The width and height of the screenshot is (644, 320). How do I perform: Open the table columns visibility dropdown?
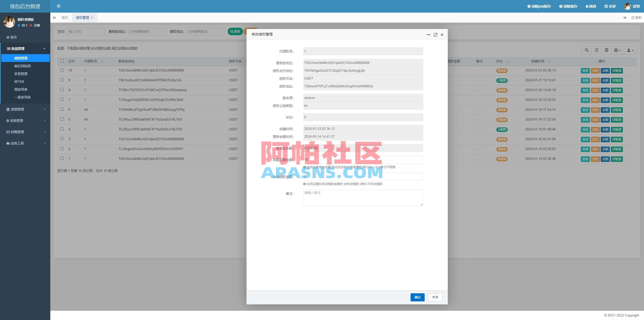(617, 50)
